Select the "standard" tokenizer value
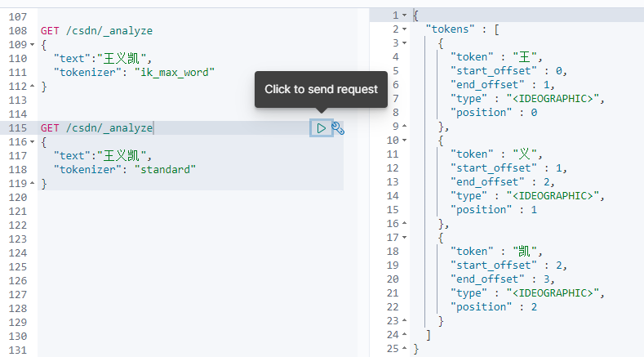The height and width of the screenshot is (357, 644). [165, 169]
